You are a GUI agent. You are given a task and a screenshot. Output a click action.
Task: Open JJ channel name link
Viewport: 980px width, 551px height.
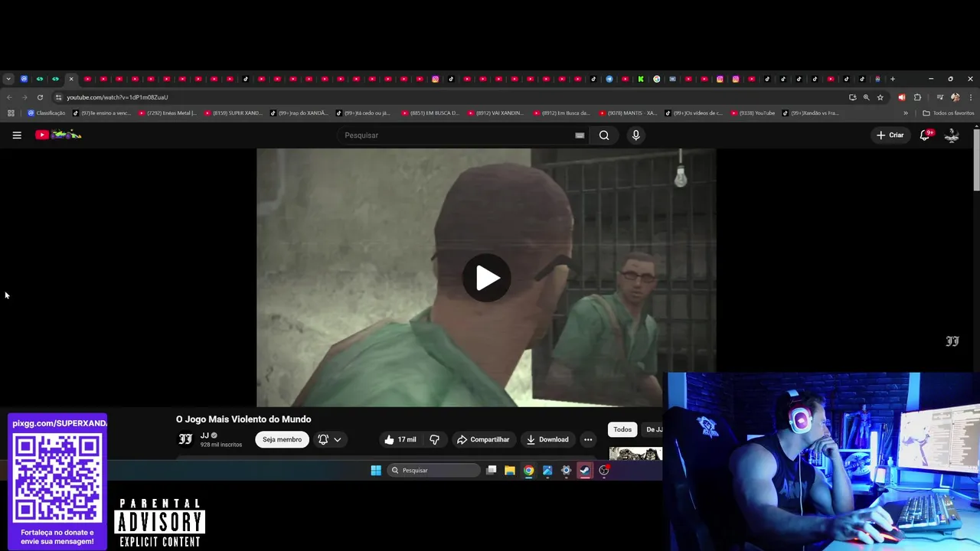(204, 435)
